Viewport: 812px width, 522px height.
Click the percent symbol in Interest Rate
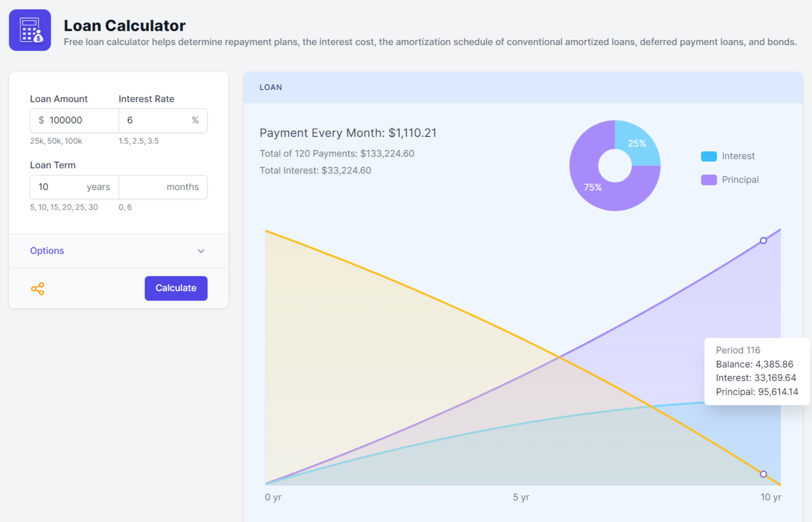[195, 120]
